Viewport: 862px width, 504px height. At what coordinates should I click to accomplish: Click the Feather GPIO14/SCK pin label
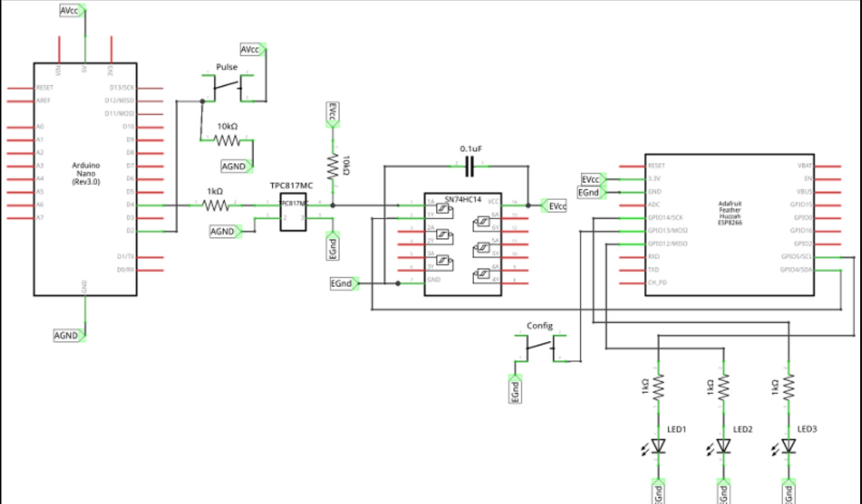pos(666,218)
